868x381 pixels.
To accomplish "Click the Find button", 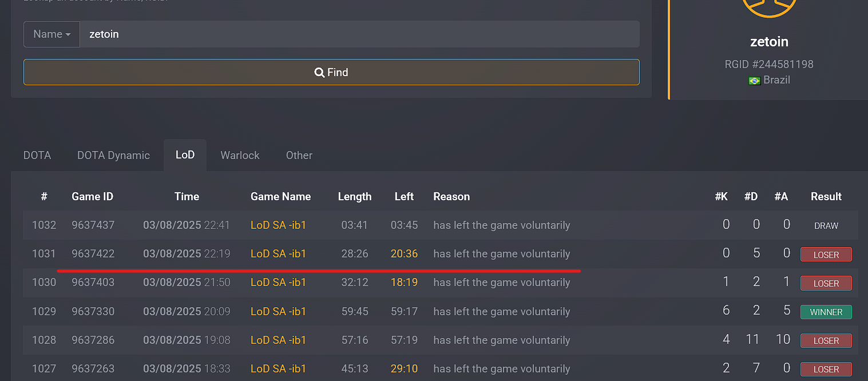I will (x=331, y=72).
